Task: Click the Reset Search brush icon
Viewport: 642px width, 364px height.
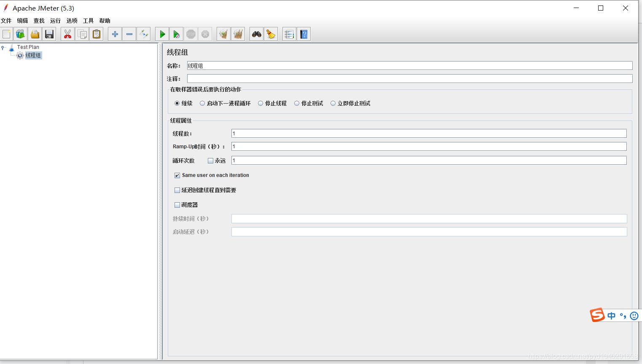Action: (x=271, y=34)
